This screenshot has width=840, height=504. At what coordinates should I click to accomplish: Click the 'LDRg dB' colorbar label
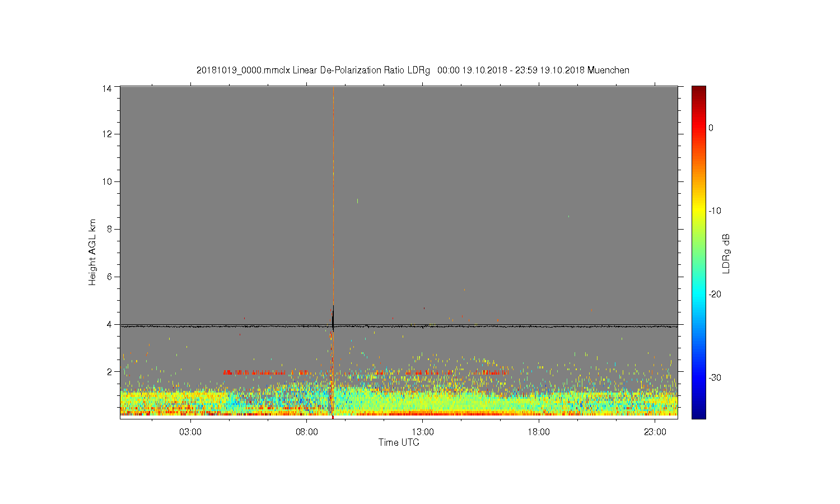(x=726, y=253)
